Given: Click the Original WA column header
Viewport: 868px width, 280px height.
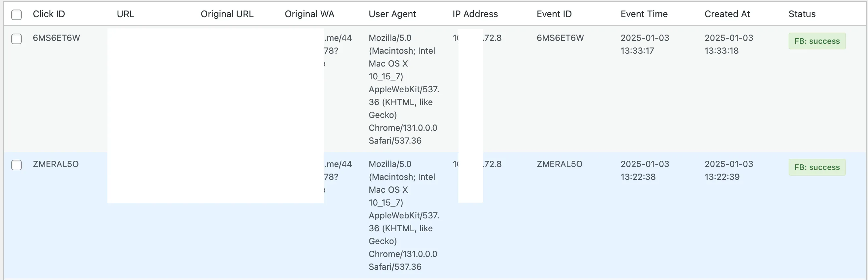Looking at the screenshot, I should [309, 14].
